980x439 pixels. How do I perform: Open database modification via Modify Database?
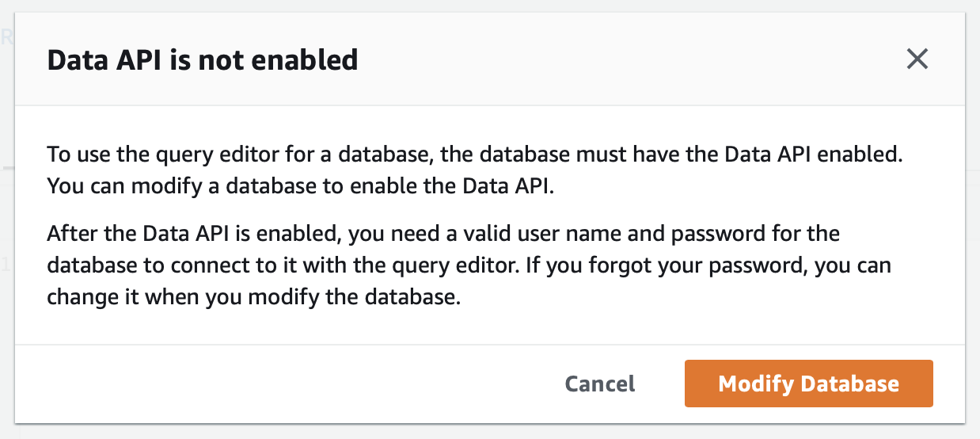point(808,384)
